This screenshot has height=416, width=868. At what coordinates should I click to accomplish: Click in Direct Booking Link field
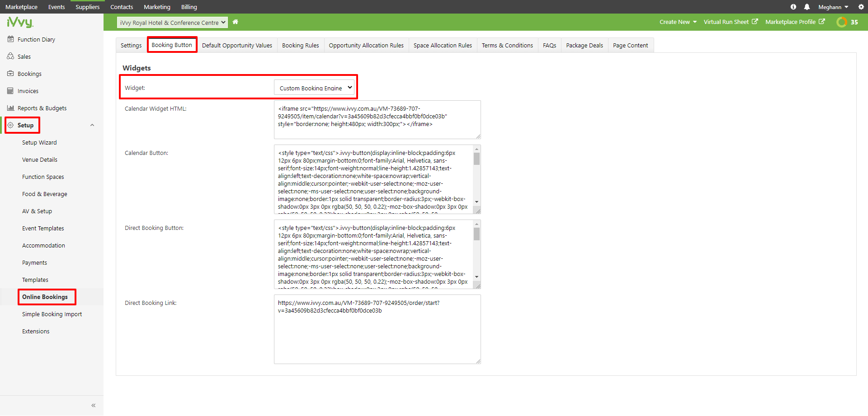click(x=377, y=329)
